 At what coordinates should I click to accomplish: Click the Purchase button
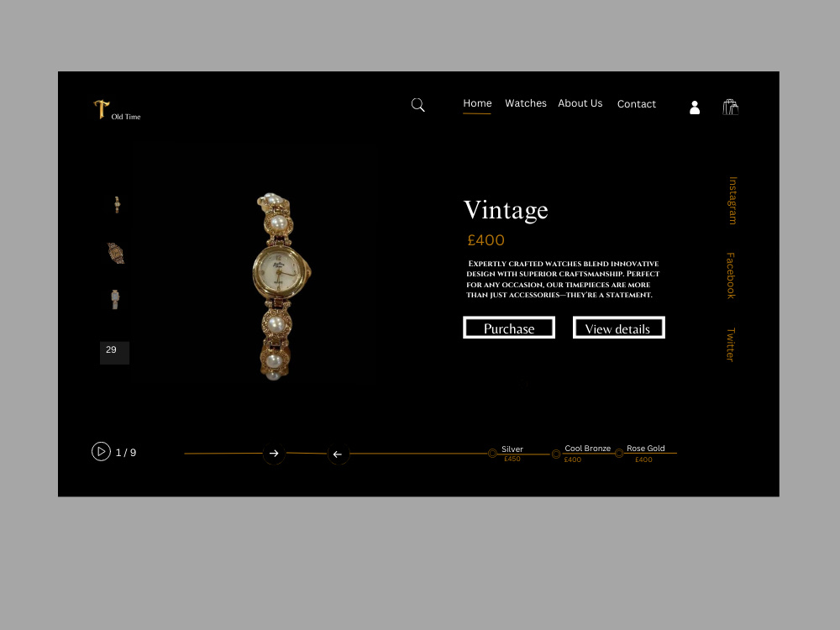click(x=509, y=328)
